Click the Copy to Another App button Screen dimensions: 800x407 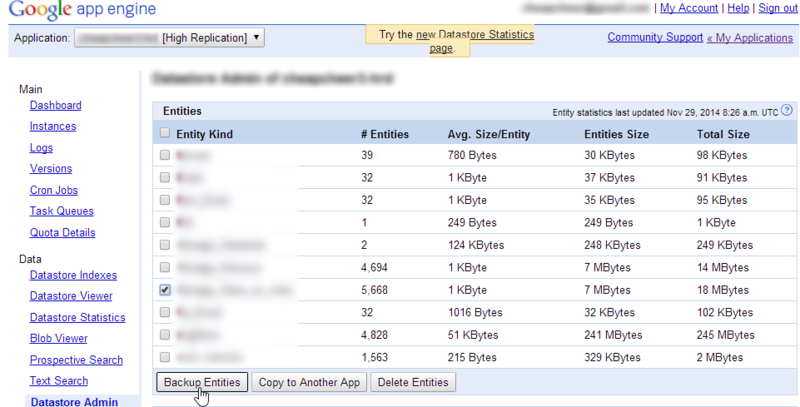(x=309, y=382)
